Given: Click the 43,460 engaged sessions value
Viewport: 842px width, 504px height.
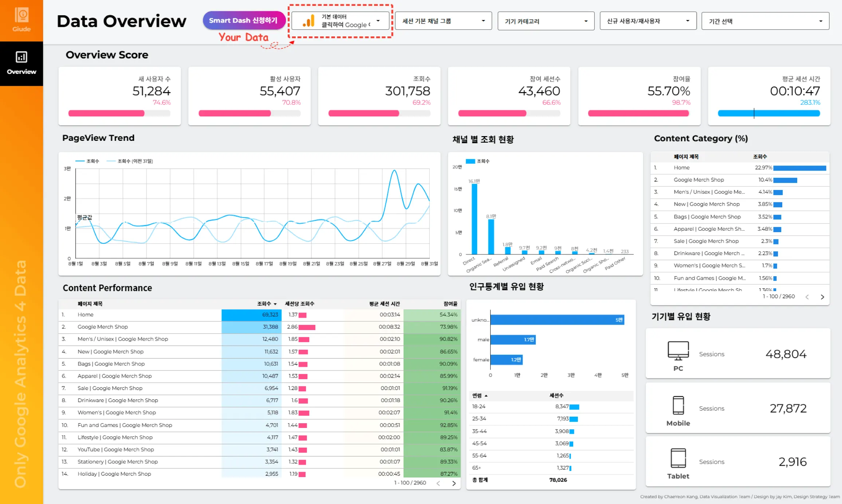Looking at the screenshot, I should (539, 91).
